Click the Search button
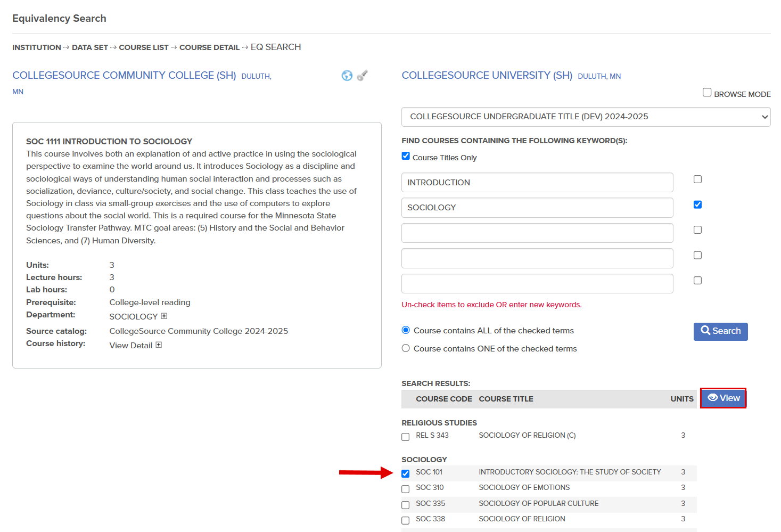The height and width of the screenshot is (532, 781). (720, 331)
